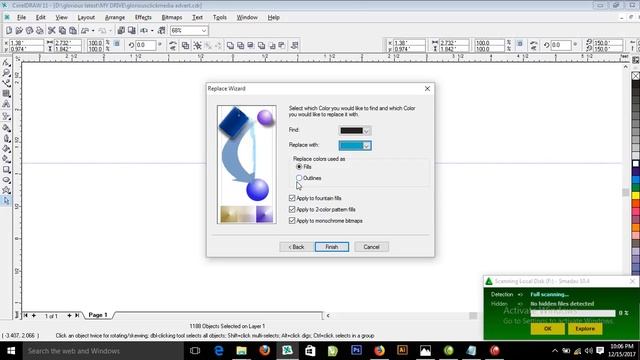Expand the undo history arrow

[93, 31]
